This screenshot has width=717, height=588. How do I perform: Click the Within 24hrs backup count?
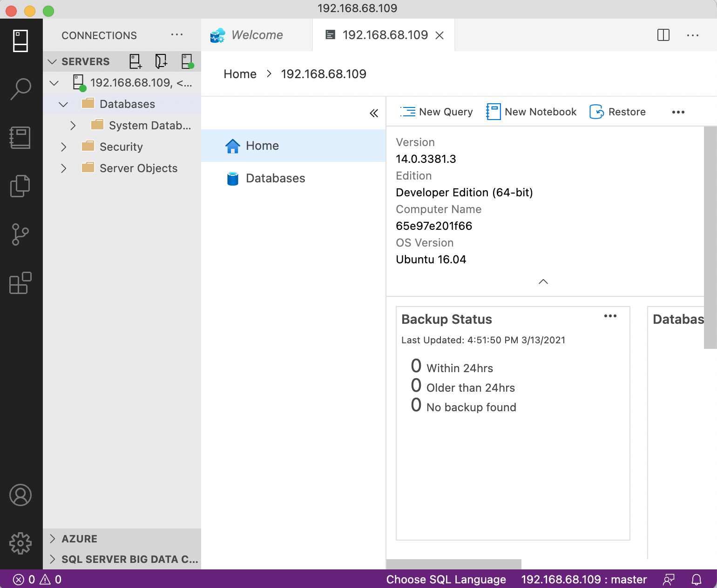[x=416, y=366]
